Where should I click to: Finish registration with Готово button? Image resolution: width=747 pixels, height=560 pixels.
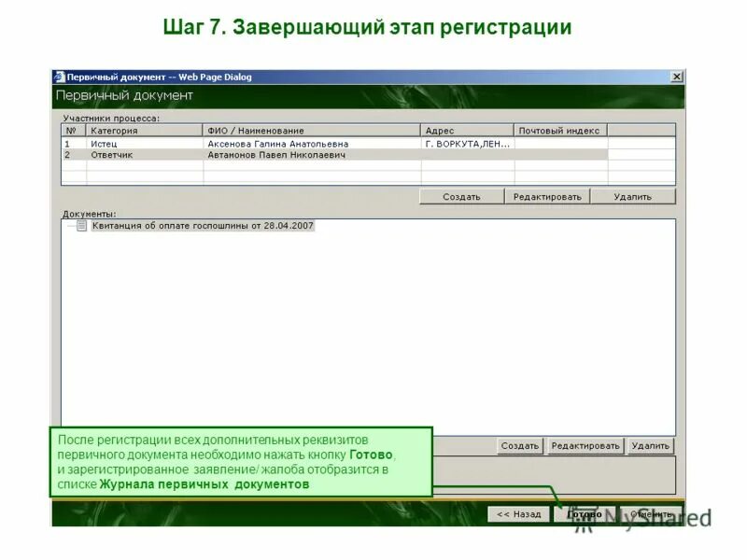pos(585,514)
